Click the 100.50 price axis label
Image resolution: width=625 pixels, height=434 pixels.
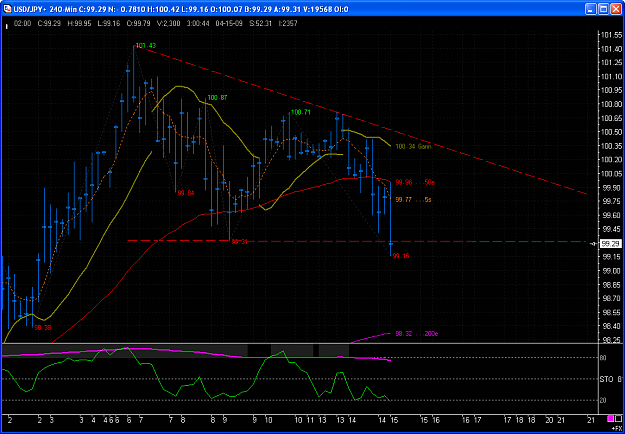click(x=611, y=132)
